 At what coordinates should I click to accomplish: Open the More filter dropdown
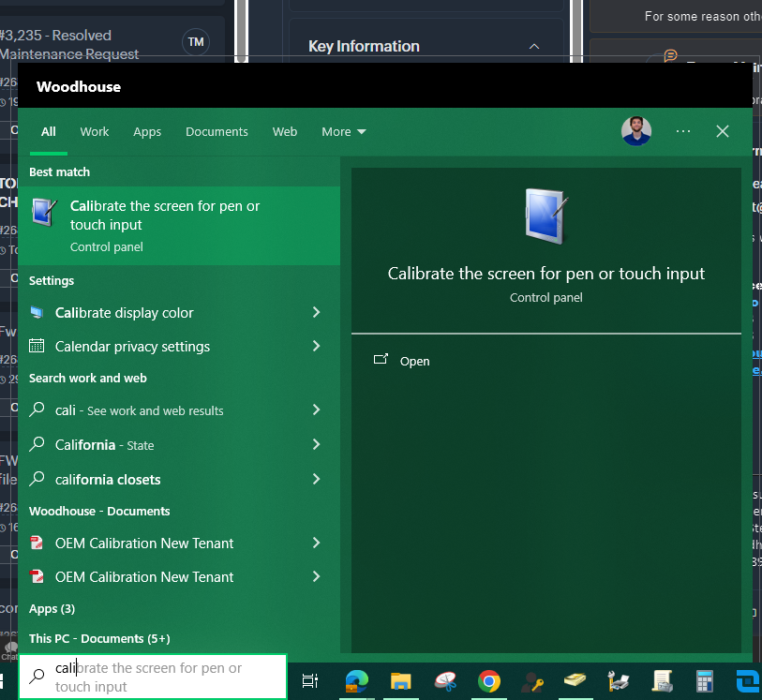pyautogui.click(x=344, y=131)
